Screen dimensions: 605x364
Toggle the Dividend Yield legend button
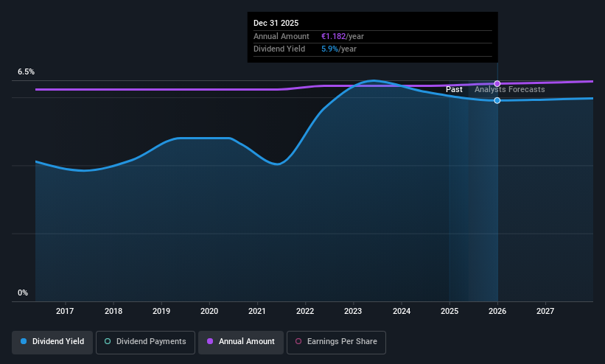52,342
